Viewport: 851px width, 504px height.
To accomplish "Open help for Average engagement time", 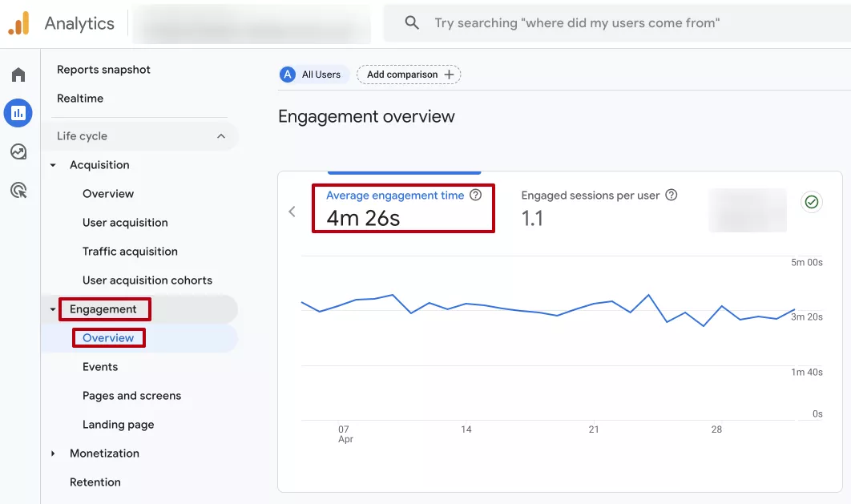I will click(475, 195).
